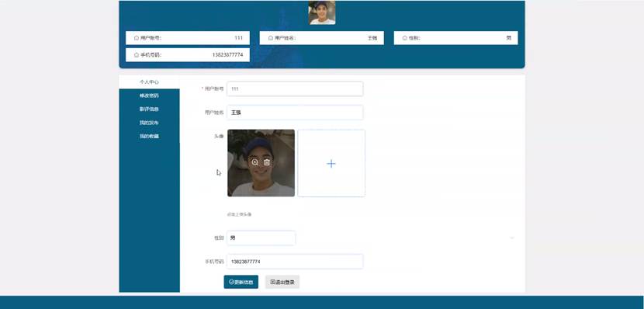Click the header card showing account 111
This screenshot has height=309, width=644.
[x=188, y=38]
